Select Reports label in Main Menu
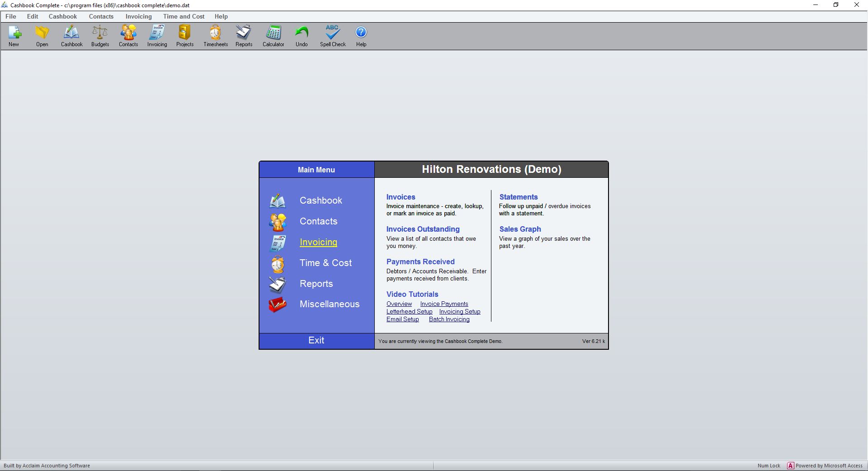This screenshot has width=868, height=471. coord(316,284)
